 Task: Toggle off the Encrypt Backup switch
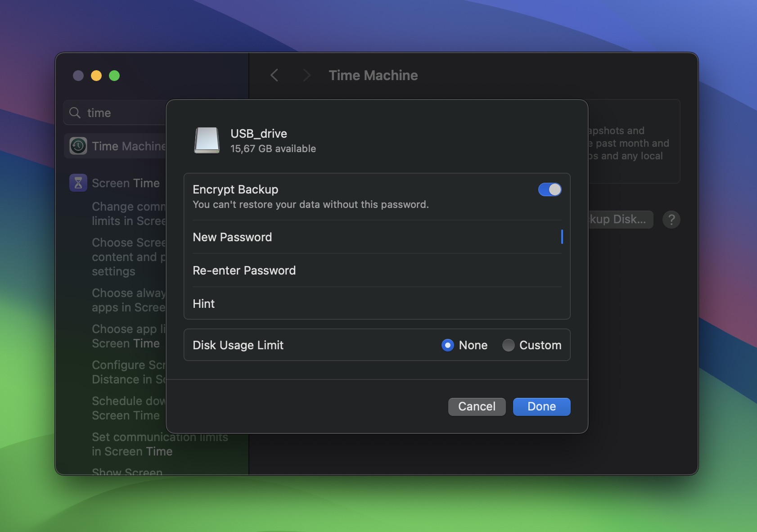550,189
